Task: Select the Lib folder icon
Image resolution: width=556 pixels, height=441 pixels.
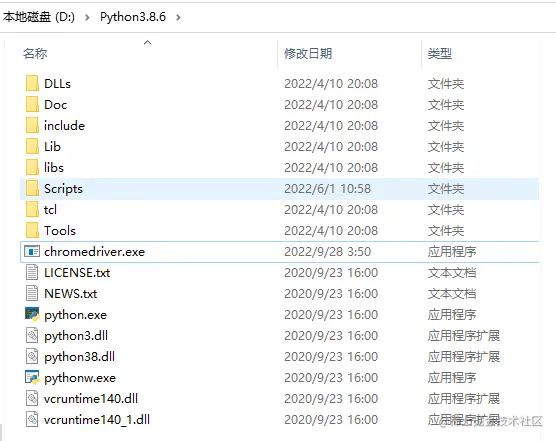Action: [32, 146]
